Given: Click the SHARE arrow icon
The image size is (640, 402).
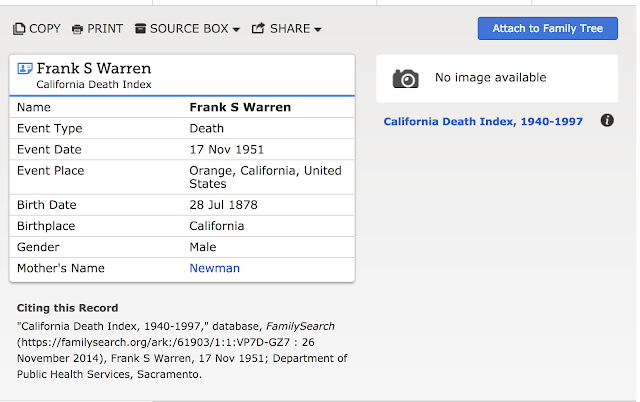Looking at the screenshot, I should pyautogui.click(x=258, y=29).
